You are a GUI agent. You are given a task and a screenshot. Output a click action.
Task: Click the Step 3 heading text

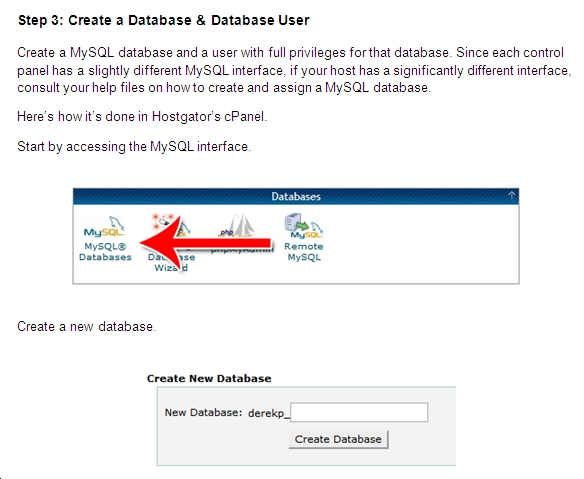(164, 20)
